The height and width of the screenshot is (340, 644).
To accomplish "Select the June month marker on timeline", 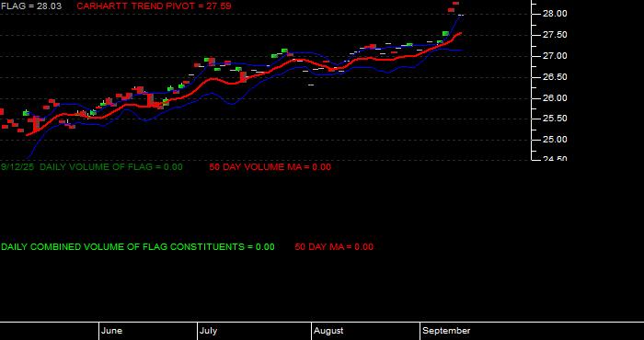I will tap(111, 331).
